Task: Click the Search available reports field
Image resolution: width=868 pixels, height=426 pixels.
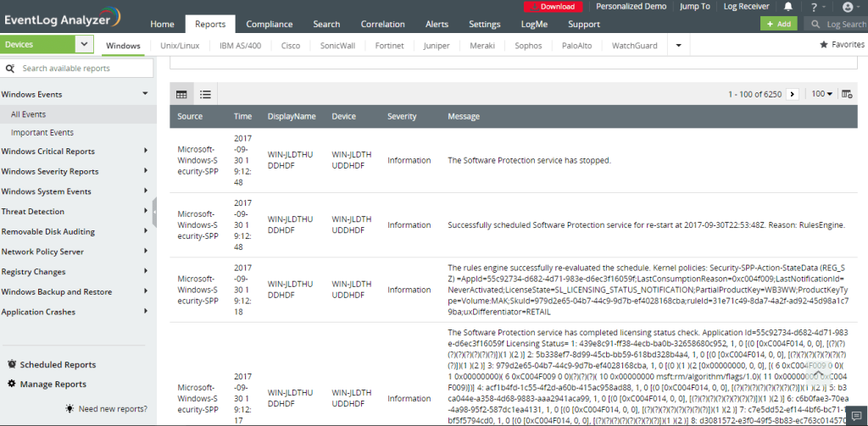Action: pos(81,69)
